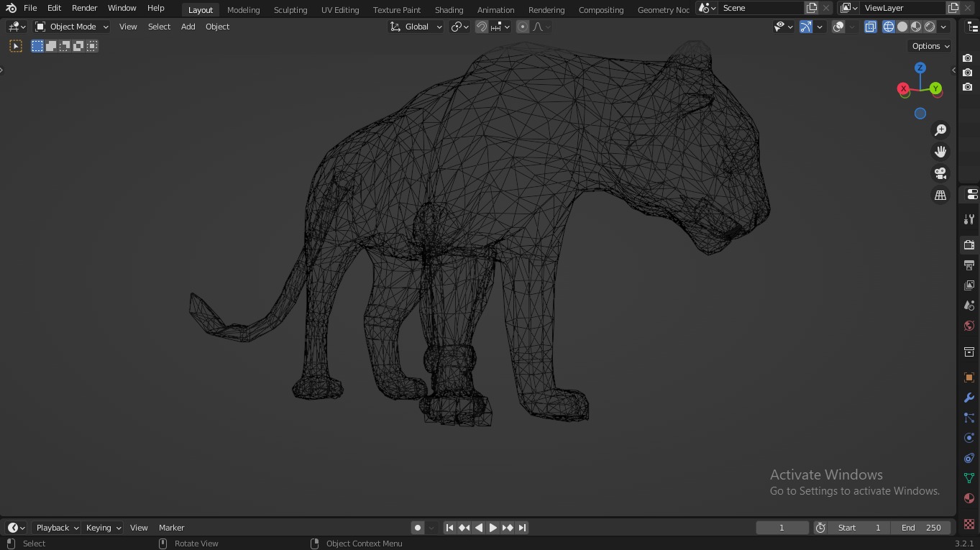The height and width of the screenshot is (550, 980).
Task: Open the Texture properties checker tab
Action: [x=969, y=523]
